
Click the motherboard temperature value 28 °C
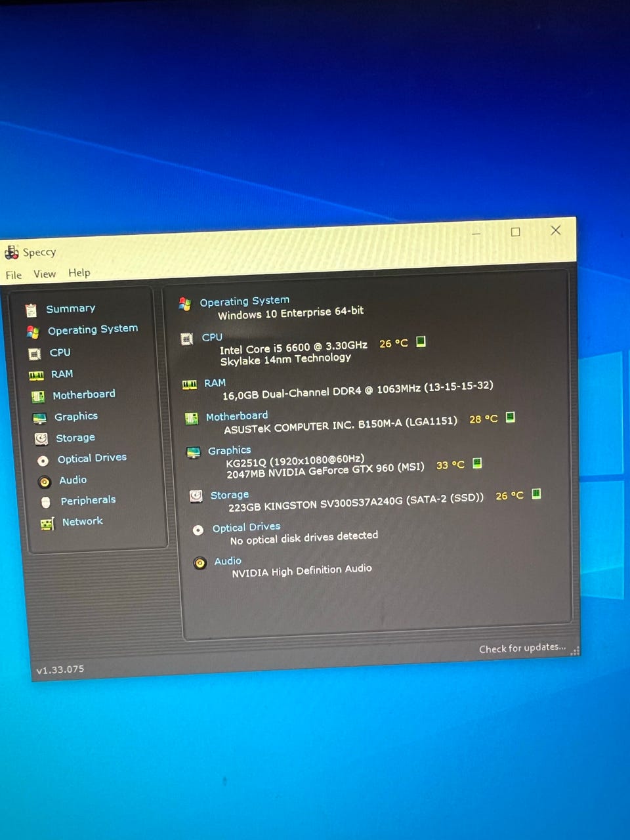point(484,419)
